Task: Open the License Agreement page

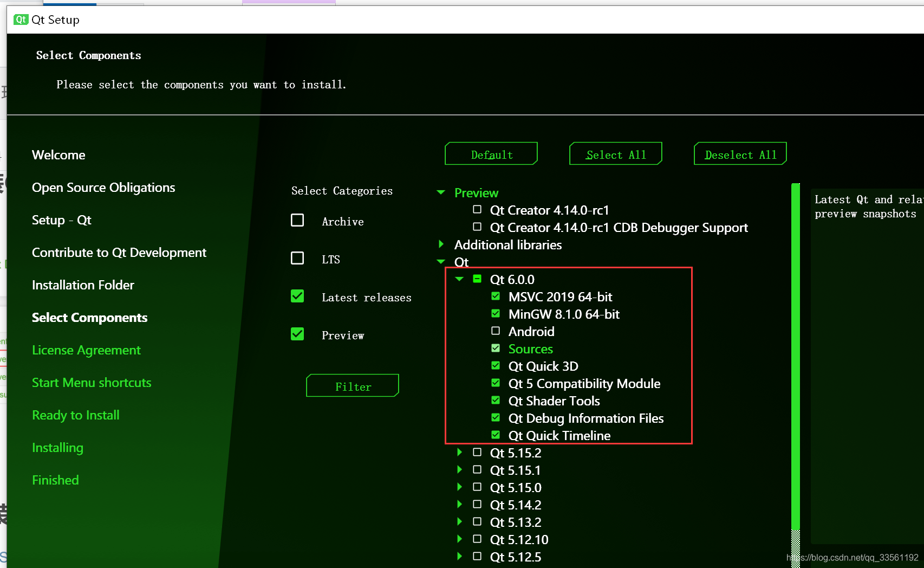Action: pos(86,350)
